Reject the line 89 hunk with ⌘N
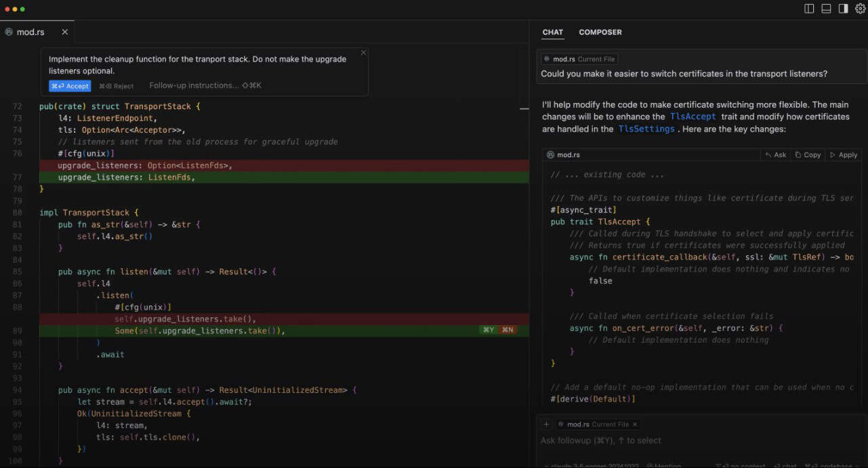Image resolution: width=868 pixels, height=468 pixels. [507, 331]
